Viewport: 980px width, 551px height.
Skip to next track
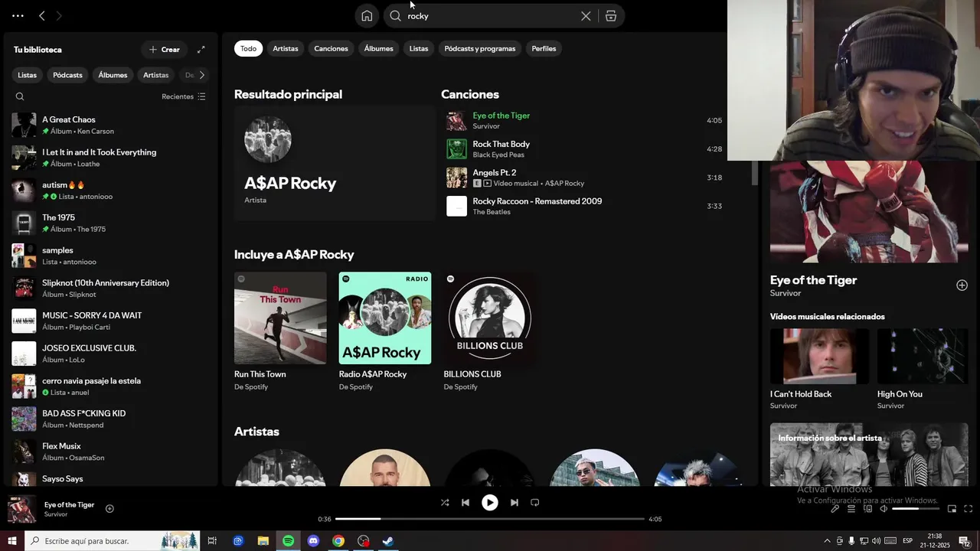point(514,503)
